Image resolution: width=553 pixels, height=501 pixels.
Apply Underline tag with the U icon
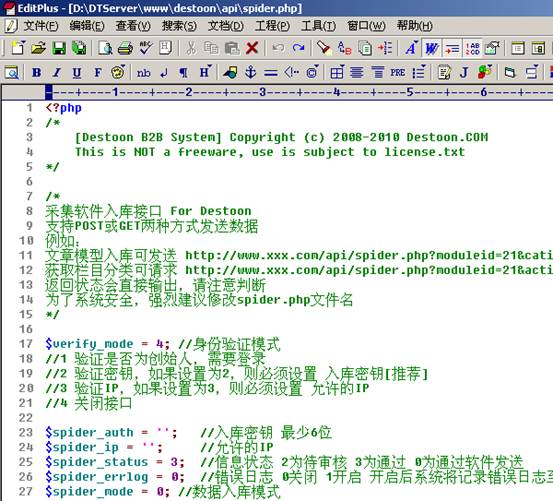(x=77, y=73)
